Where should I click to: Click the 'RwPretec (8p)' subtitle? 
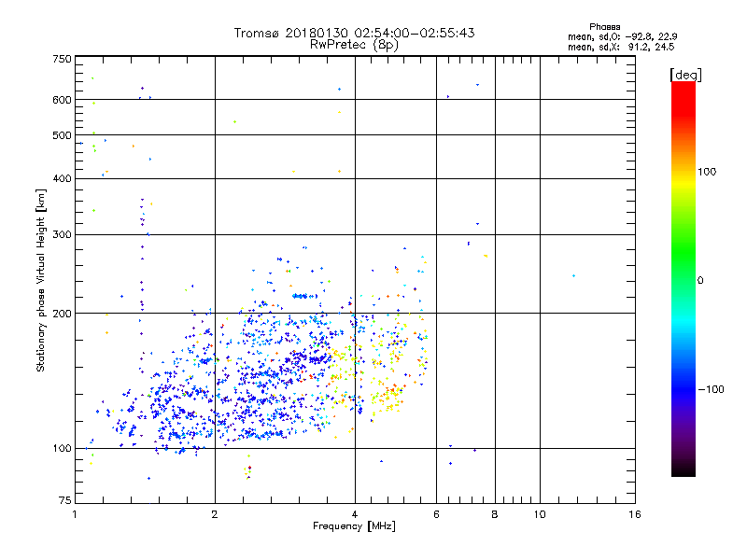(354, 45)
